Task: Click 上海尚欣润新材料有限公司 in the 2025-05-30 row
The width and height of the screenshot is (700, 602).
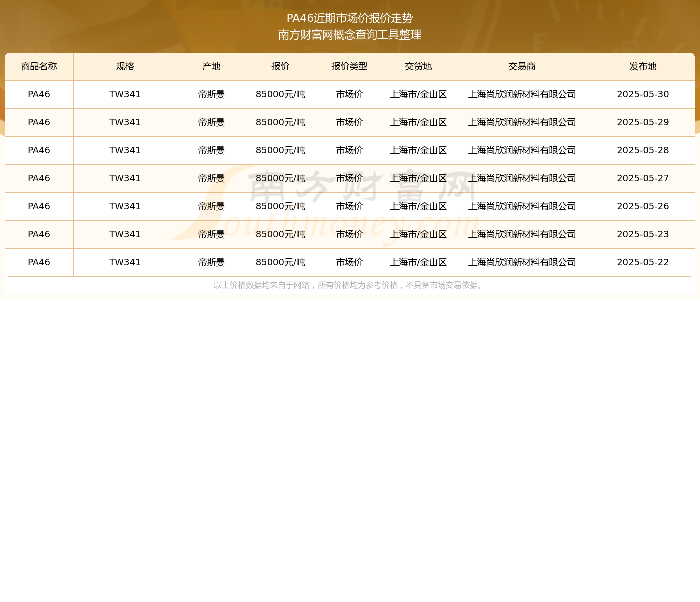Action: pyautogui.click(x=522, y=94)
